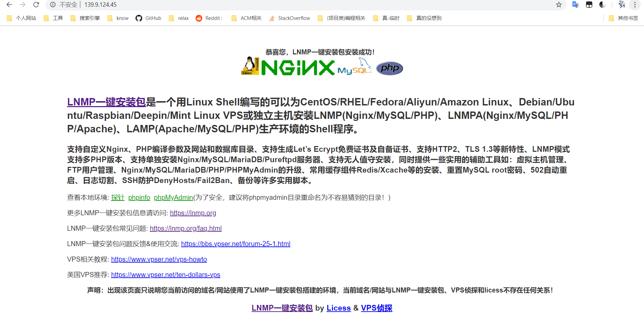The width and height of the screenshot is (644, 319).
Task: Toggle bookmarking with the star icon
Action: pos(559,5)
